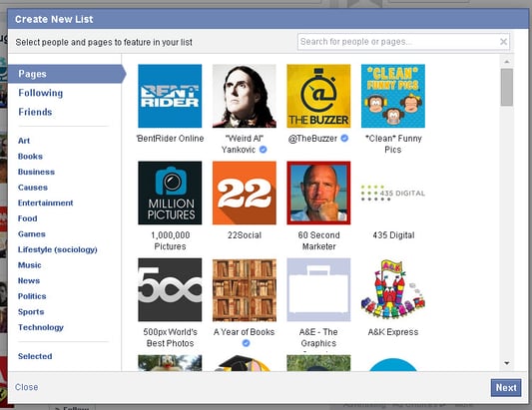Click the 'A Year of Books' name label

point(244,332)
